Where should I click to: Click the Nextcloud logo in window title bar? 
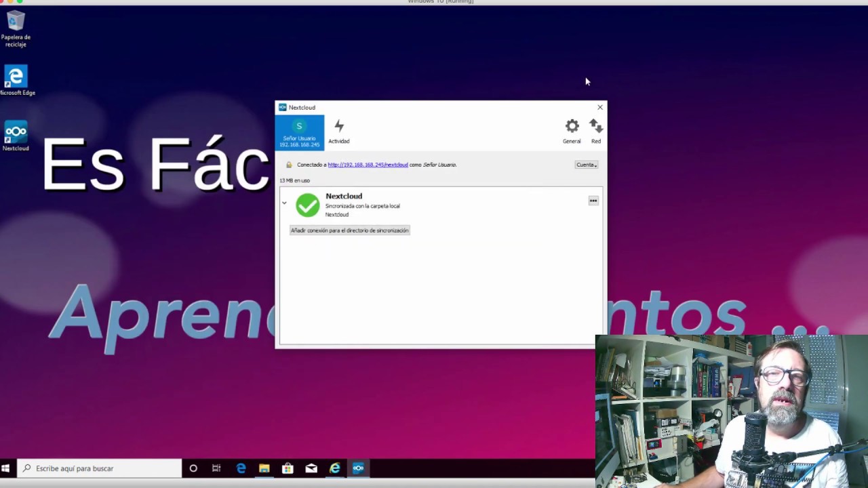pos(283,107)
